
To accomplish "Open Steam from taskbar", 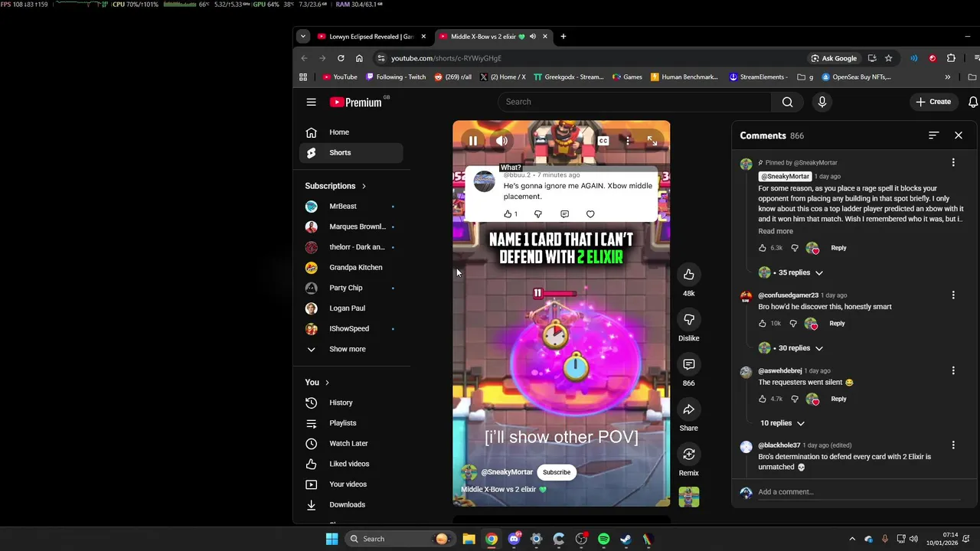I will coord(626,539).
